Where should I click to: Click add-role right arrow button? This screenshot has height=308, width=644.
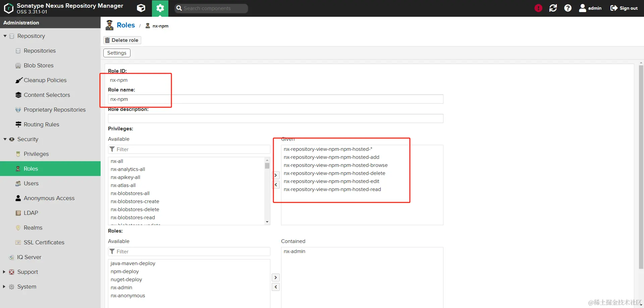(x=276, y=278)
